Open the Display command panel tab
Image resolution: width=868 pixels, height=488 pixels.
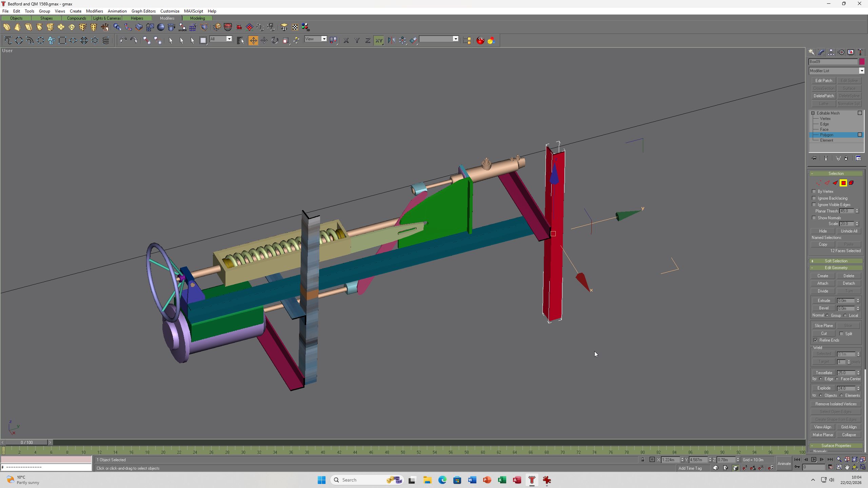pos(851,52)
